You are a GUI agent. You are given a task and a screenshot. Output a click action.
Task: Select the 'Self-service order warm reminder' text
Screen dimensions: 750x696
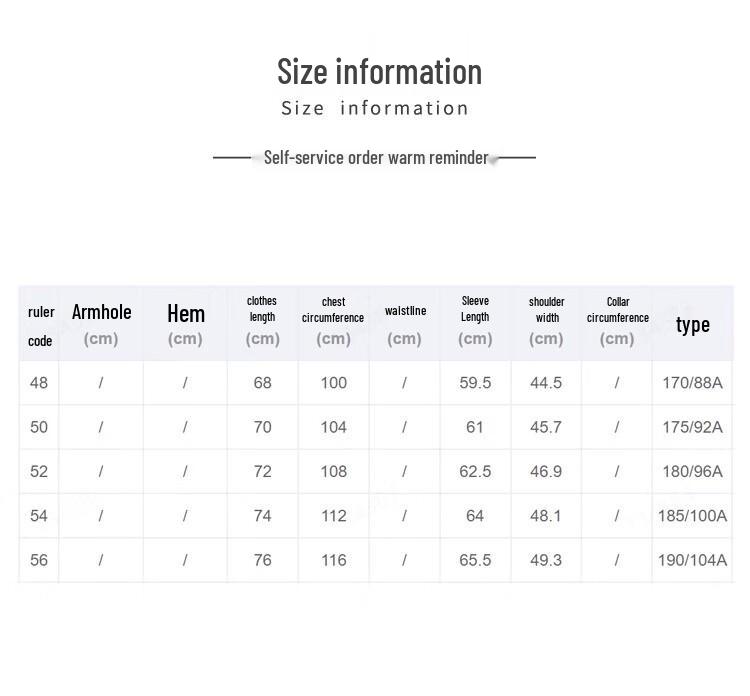coord(376,157)
